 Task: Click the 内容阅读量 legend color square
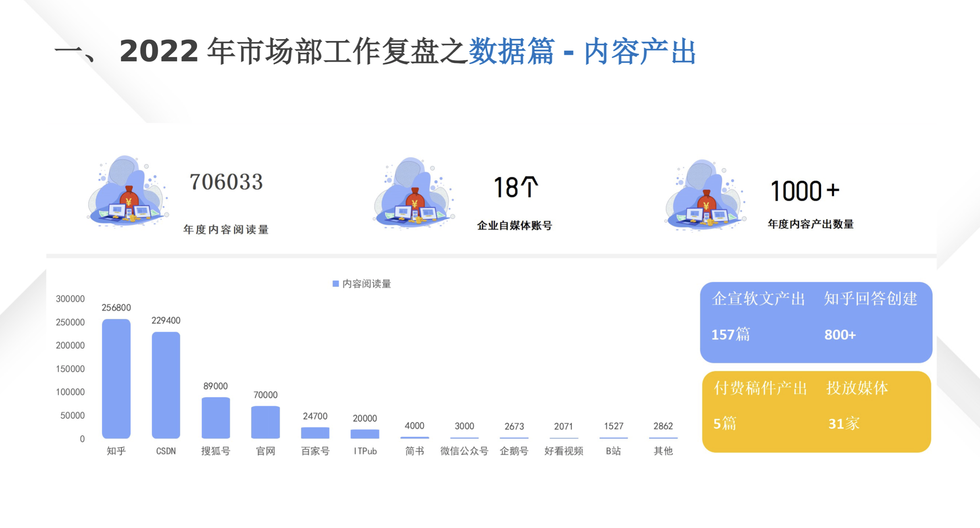click(x=335, y=284)
